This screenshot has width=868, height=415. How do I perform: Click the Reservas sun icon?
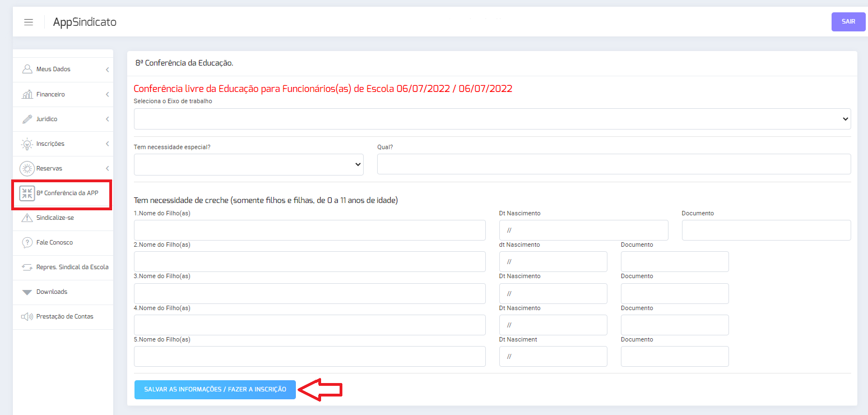[27, 168]
